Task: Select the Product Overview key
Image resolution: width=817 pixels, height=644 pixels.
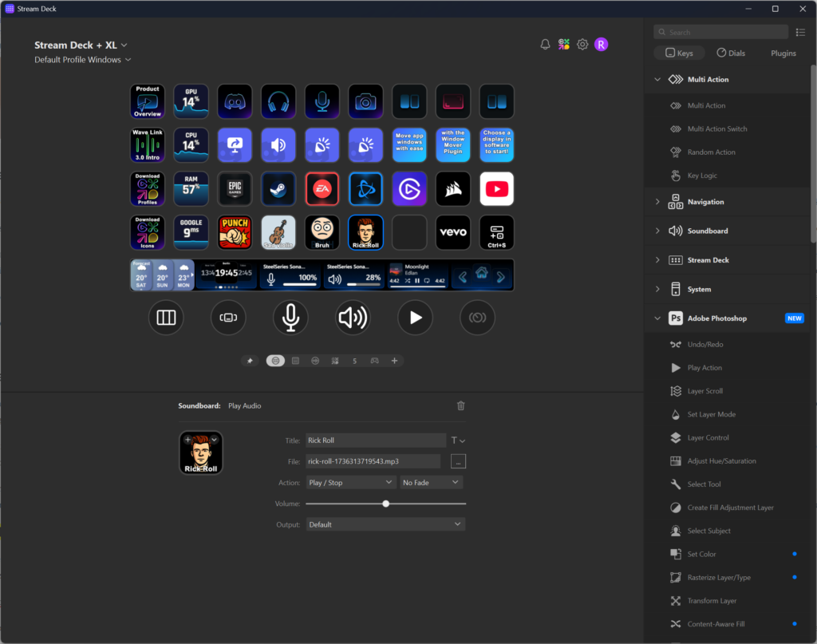Action: (x=148, y=101)
